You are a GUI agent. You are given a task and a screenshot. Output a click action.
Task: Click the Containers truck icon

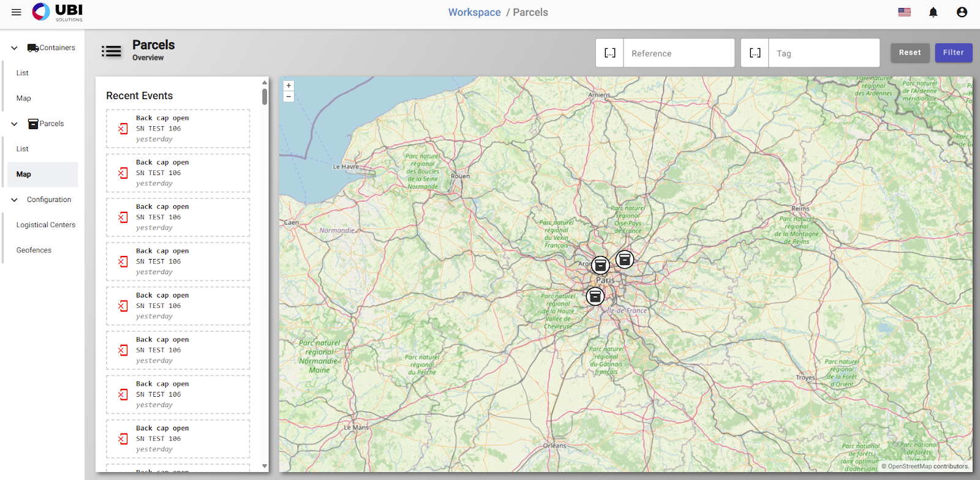pyautogui.click(x=33, y=48)
